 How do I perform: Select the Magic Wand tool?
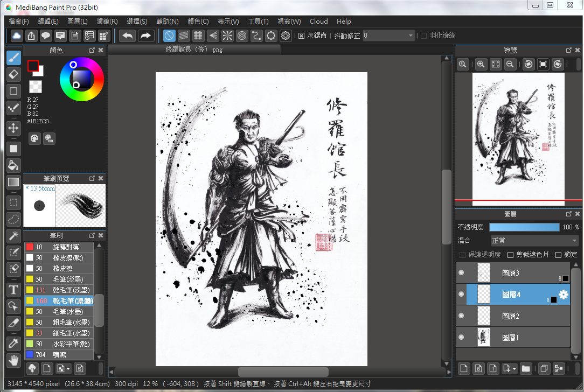13,236
